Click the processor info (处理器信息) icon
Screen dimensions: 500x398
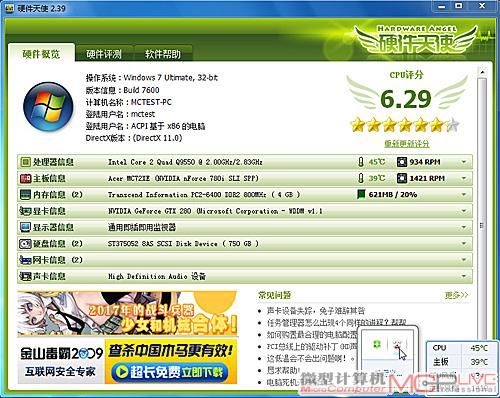[x=25, y=162]
